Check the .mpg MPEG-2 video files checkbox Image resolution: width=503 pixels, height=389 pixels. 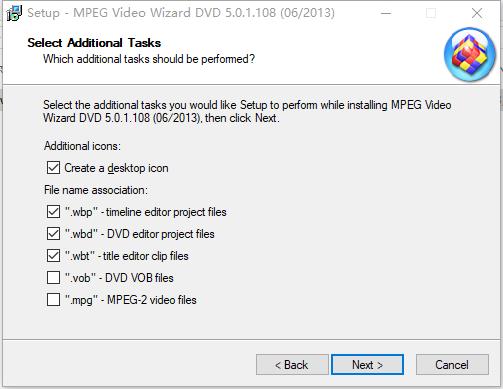[x=53, y=299]
